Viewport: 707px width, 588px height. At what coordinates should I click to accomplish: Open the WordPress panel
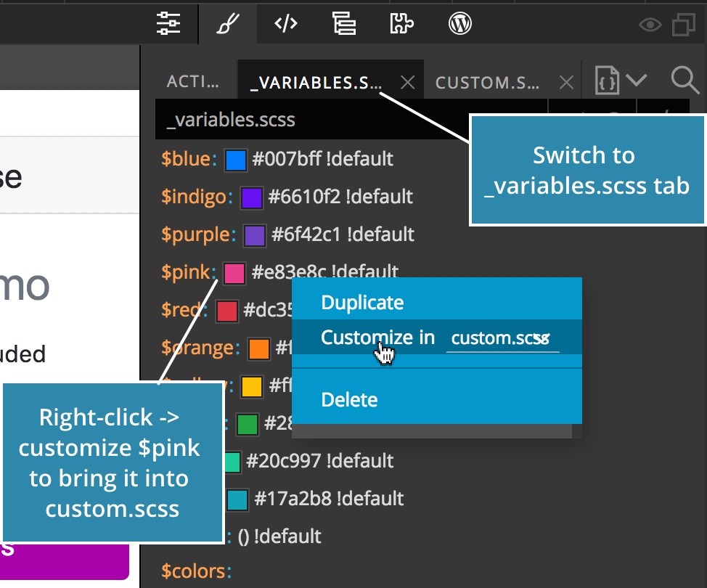pos(460,23)
